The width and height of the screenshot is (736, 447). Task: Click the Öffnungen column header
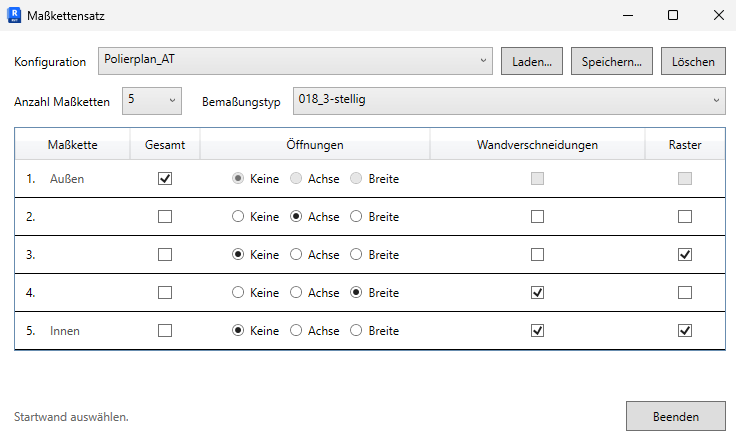pos(315,145)
